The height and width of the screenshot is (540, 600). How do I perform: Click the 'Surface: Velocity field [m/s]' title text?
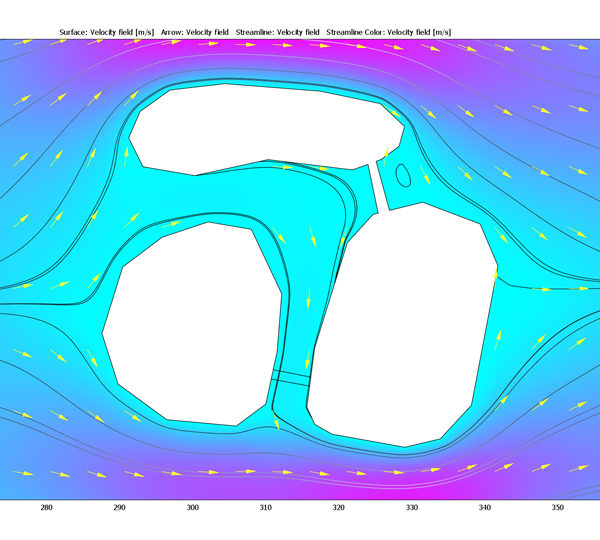107,32
